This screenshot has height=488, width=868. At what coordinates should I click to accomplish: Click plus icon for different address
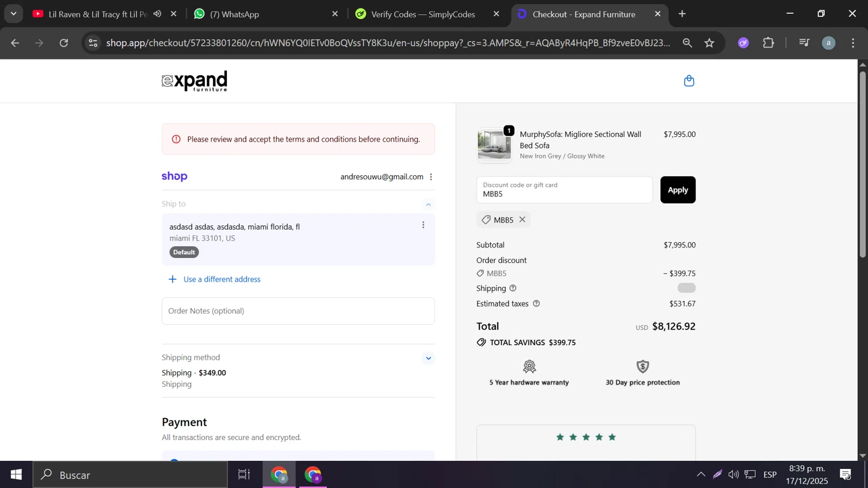tap(172, 279)
